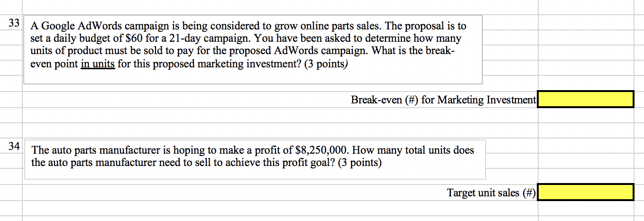This screenshot has width=644, height=221.
Task: Click the 'Break-even (#) for Marketing Investment' label
Action: coord(444,100)
